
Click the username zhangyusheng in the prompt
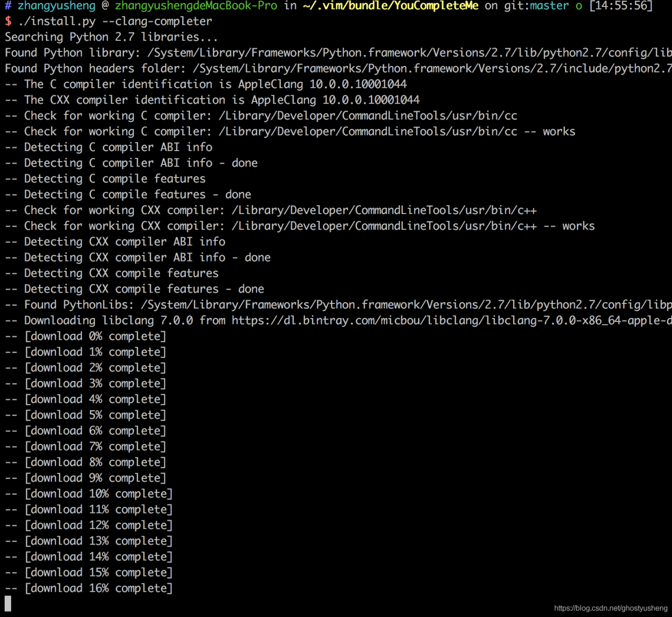tap(57, 6)
